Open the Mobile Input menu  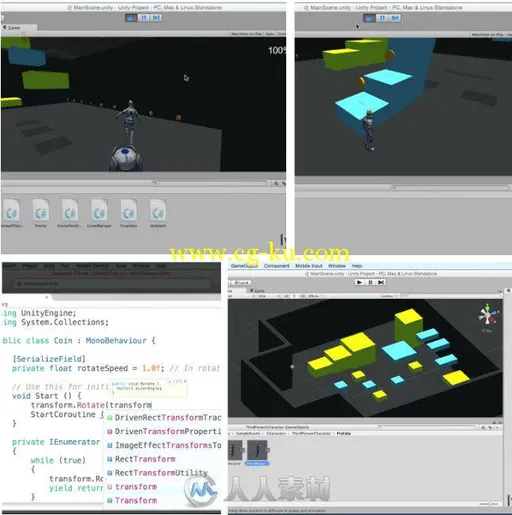309,266
